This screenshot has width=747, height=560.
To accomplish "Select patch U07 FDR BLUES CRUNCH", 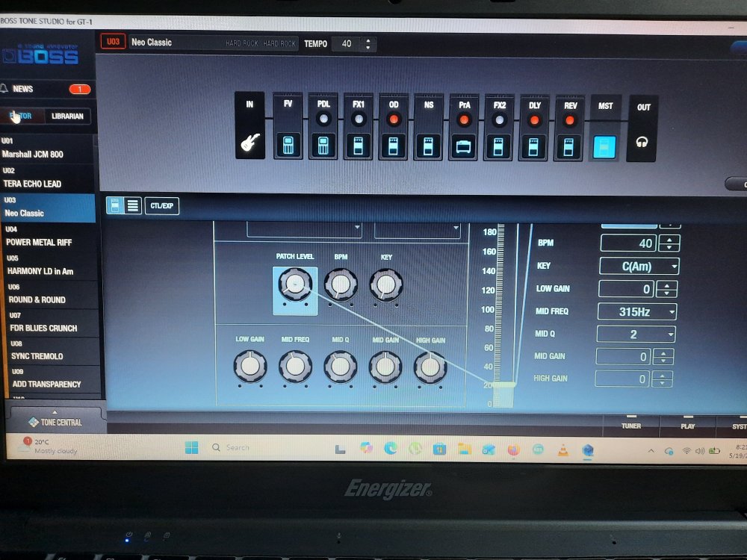I will point(54,323).
